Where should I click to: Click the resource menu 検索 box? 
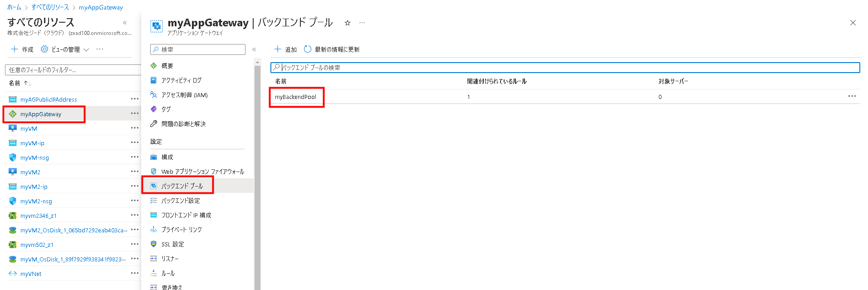coord(198,49)
